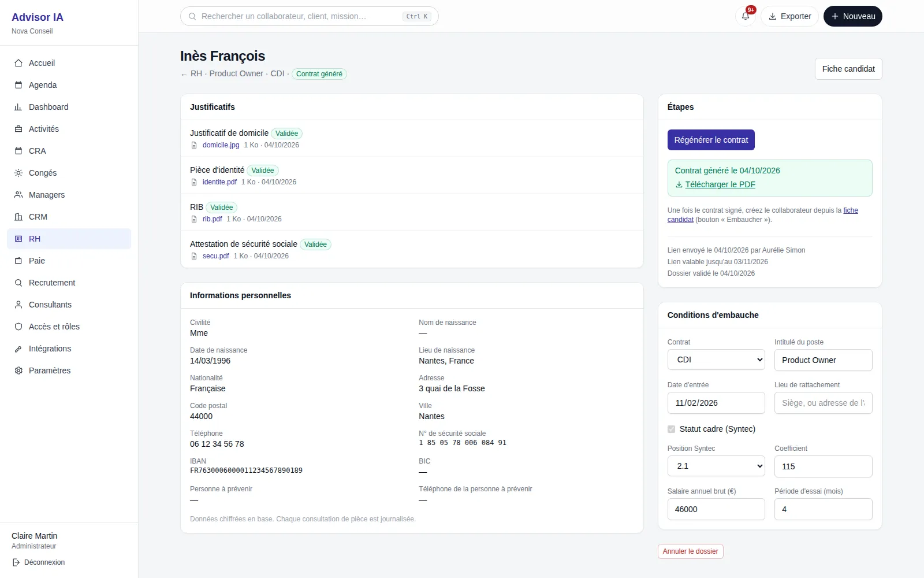This screenshot has height=578, width=924.
Task: Click the back arrow before RH breadcrumb
Action: pyautogui.click(x=184, y=74)
